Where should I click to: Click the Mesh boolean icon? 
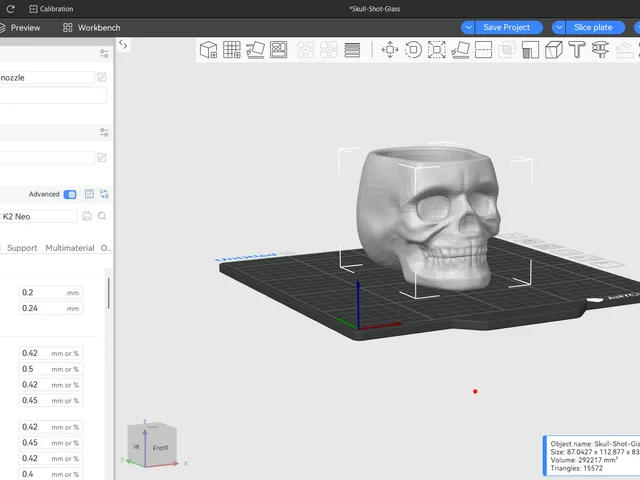[x=507, y=50]
